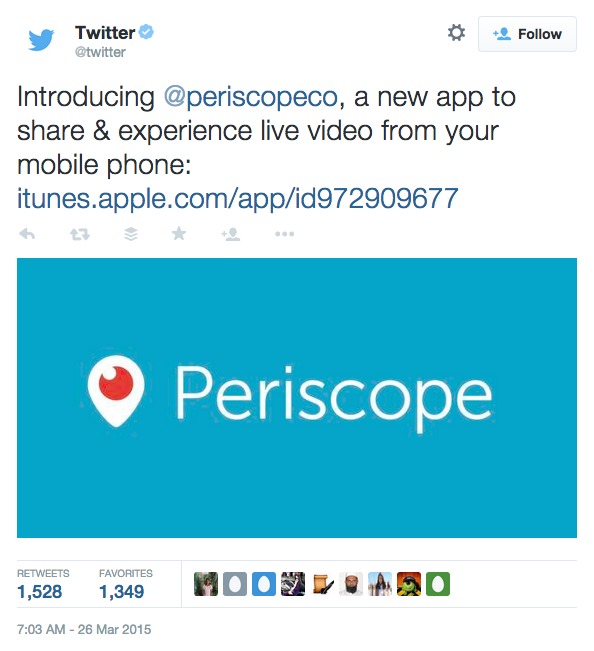The image size is (594, 651).
Task: Click the @twitter handle
Action: (x=100, y=52)
